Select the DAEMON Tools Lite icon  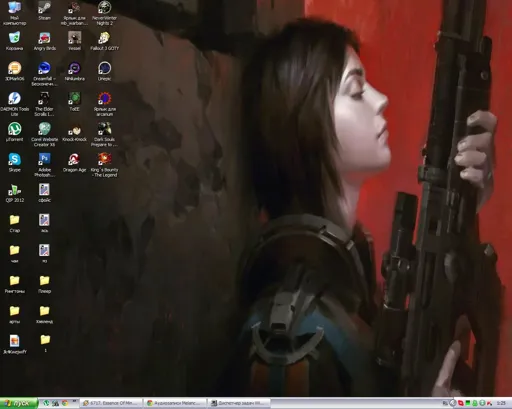14,104
